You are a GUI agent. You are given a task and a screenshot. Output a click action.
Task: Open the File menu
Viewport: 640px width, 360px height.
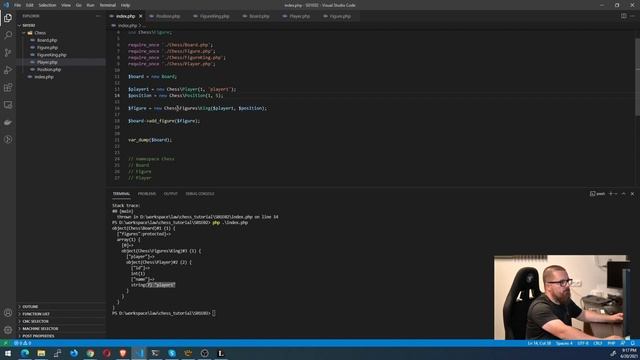tap(18, 5)
